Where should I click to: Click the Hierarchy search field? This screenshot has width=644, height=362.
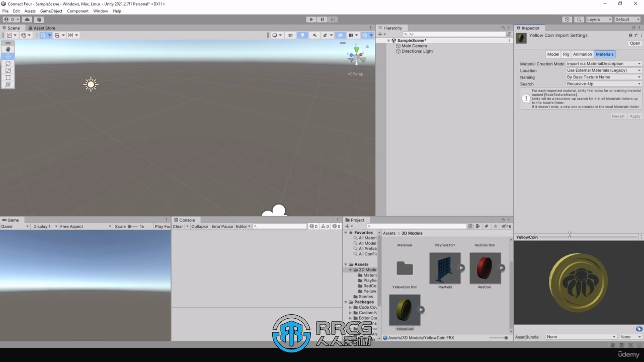[455, 34]
